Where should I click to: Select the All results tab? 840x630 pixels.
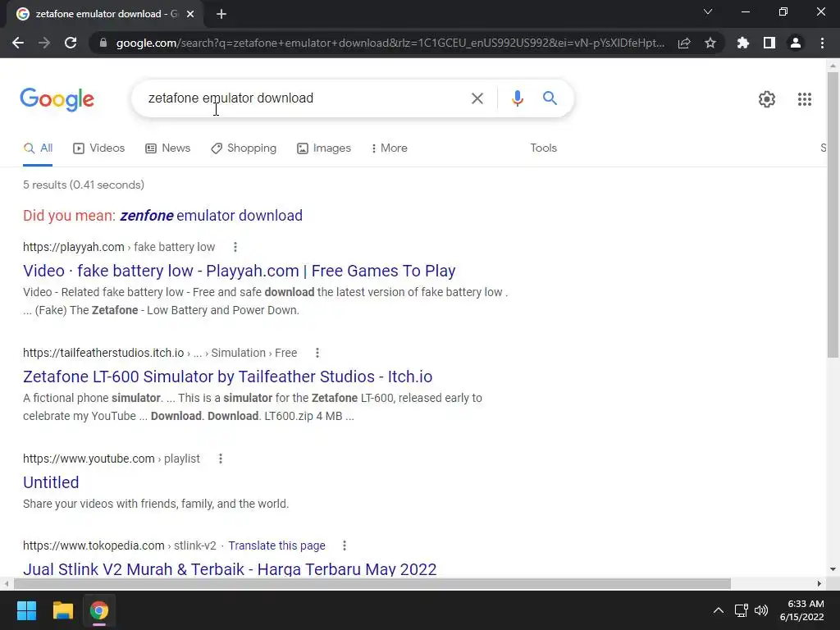click(38, 148)
